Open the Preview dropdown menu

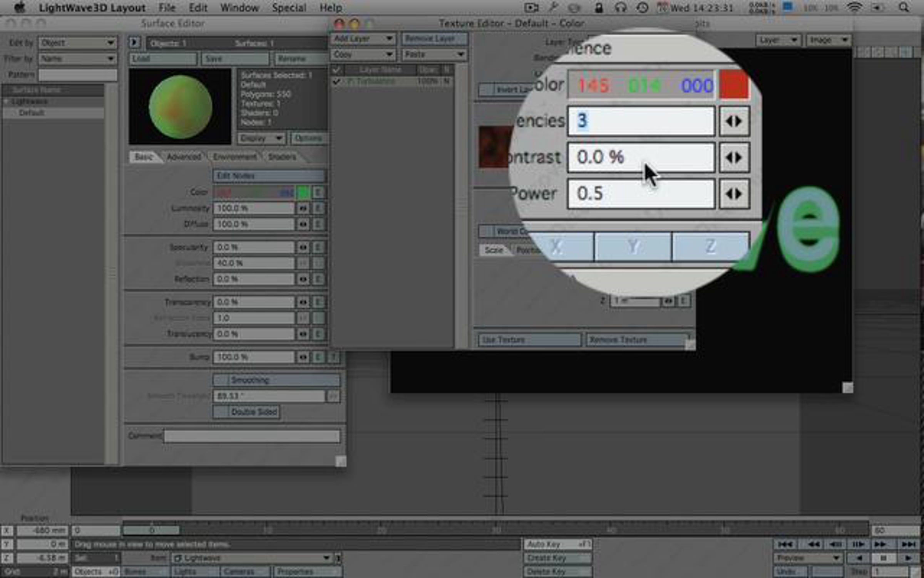[x=808, y=558]
